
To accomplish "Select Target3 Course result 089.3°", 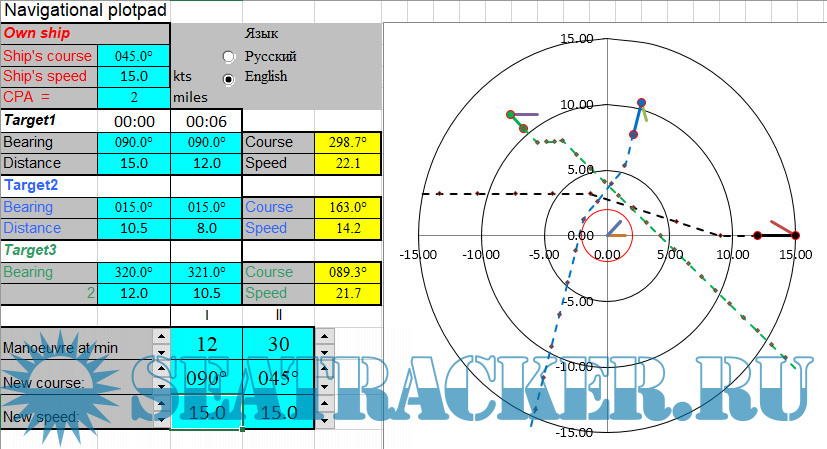I will (x=347, y=272).
